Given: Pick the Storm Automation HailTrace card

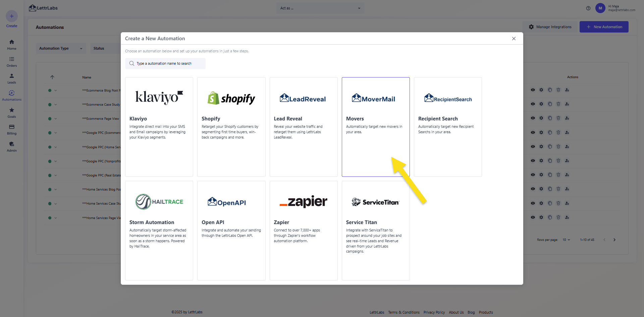Looking at the screenshot, I should pos(159,230).
